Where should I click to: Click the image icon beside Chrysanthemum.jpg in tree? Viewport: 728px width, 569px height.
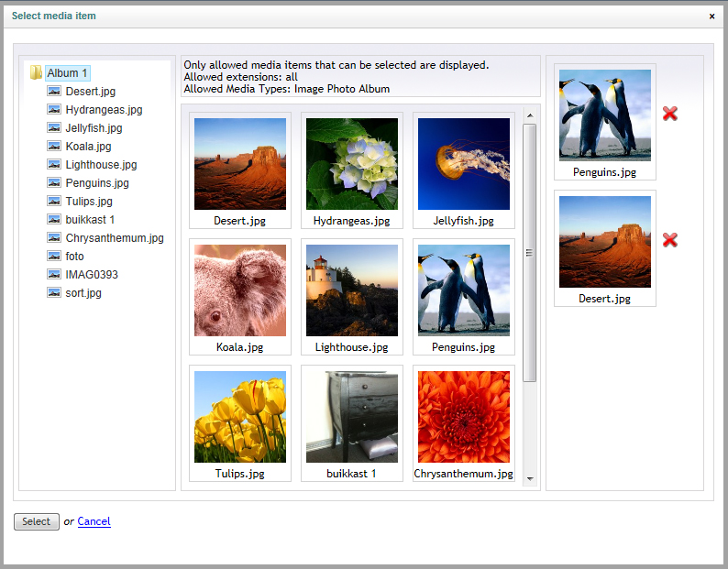click(54, 237)
